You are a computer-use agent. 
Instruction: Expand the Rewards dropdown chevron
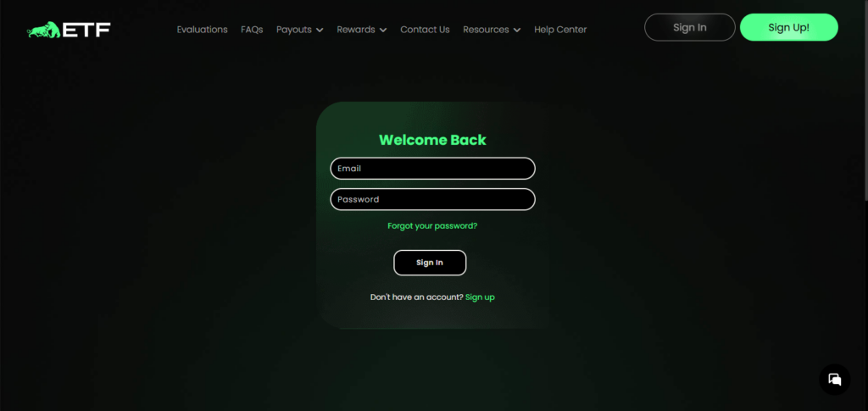pos(383,30)
